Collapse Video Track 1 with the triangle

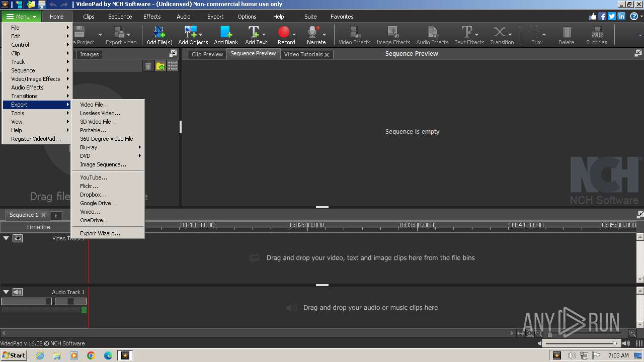tap(6, 238)
